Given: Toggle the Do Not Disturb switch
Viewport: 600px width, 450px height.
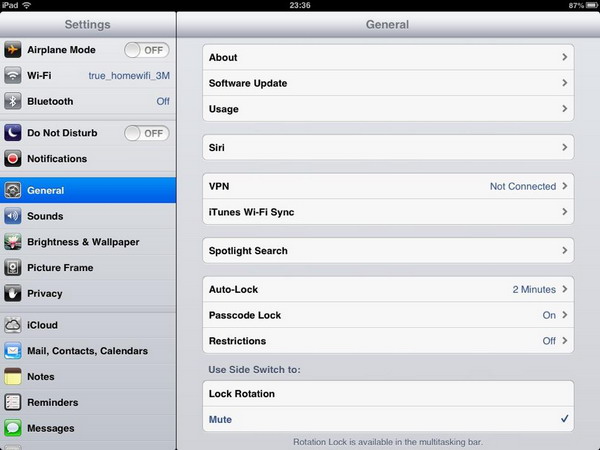Looking at the screenshot, I should point(147,133).
